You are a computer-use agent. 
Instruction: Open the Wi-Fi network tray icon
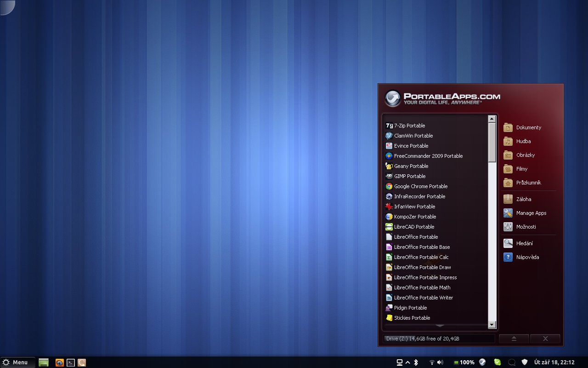coord(432,362)
